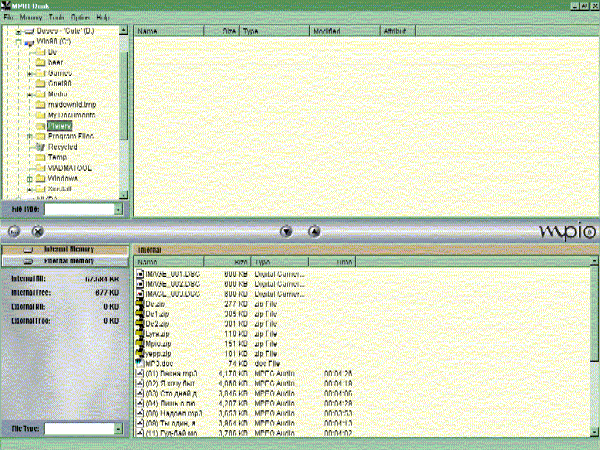
Task: Click the round download arrow button
Action: point(286,232)
